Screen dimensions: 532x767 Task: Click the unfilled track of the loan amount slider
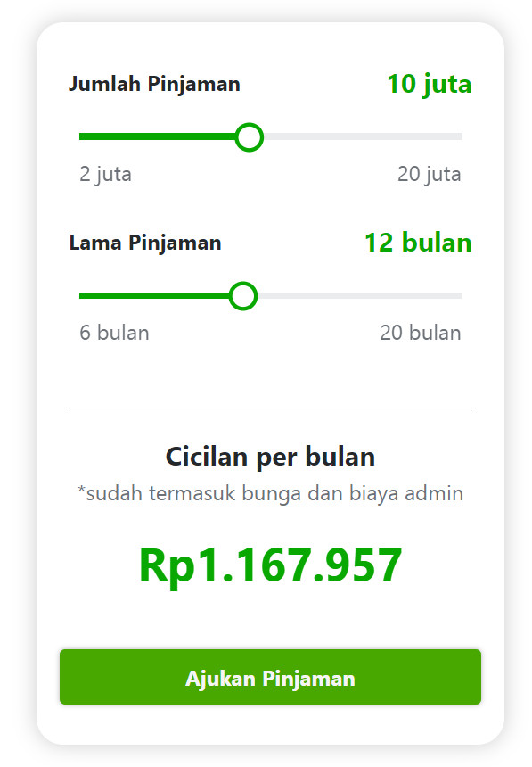point(365,138)
